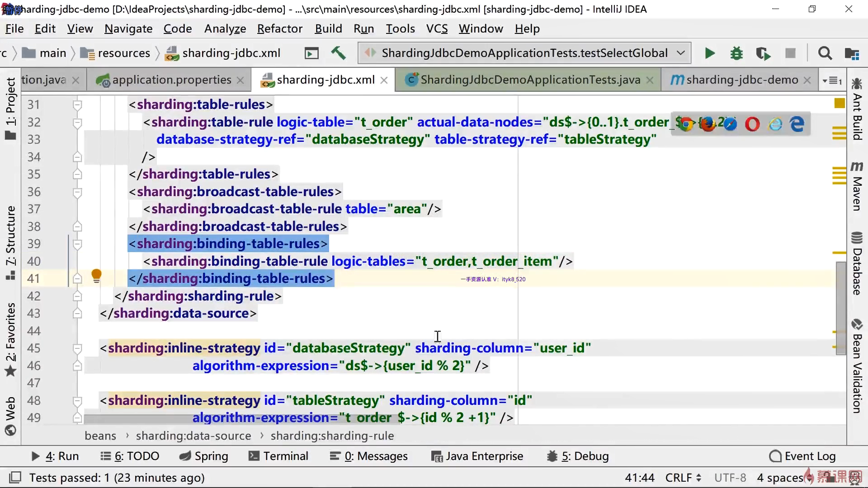Open in Opera browser icon
The image size is (868, 488).
752,124
